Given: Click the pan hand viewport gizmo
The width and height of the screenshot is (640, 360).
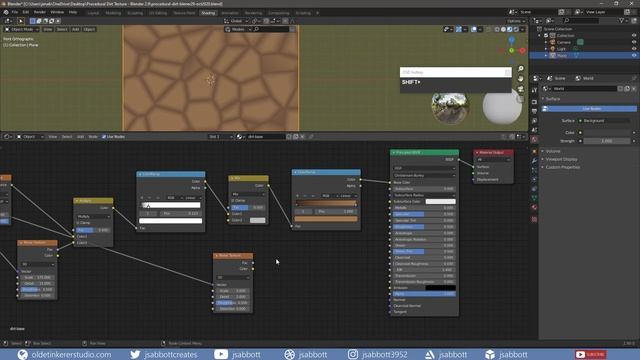Looking at the screenshot, I should coord(520,78).
